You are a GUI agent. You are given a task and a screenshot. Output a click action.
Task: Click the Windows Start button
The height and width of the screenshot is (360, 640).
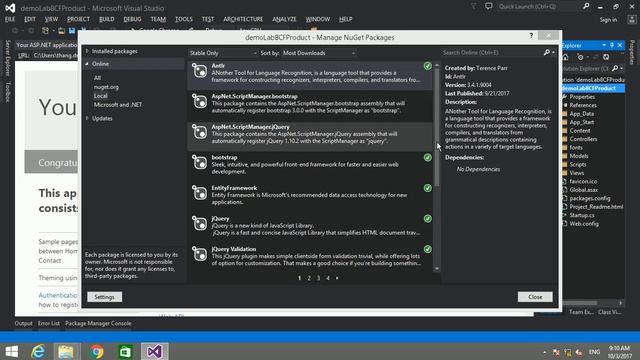(x=11, y=351)
